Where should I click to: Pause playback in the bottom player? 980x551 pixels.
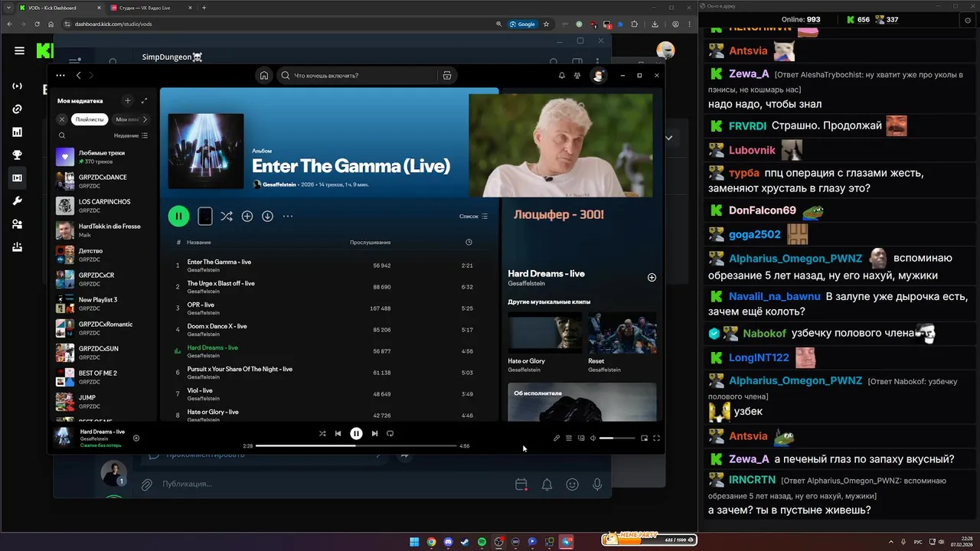point(356,434)
